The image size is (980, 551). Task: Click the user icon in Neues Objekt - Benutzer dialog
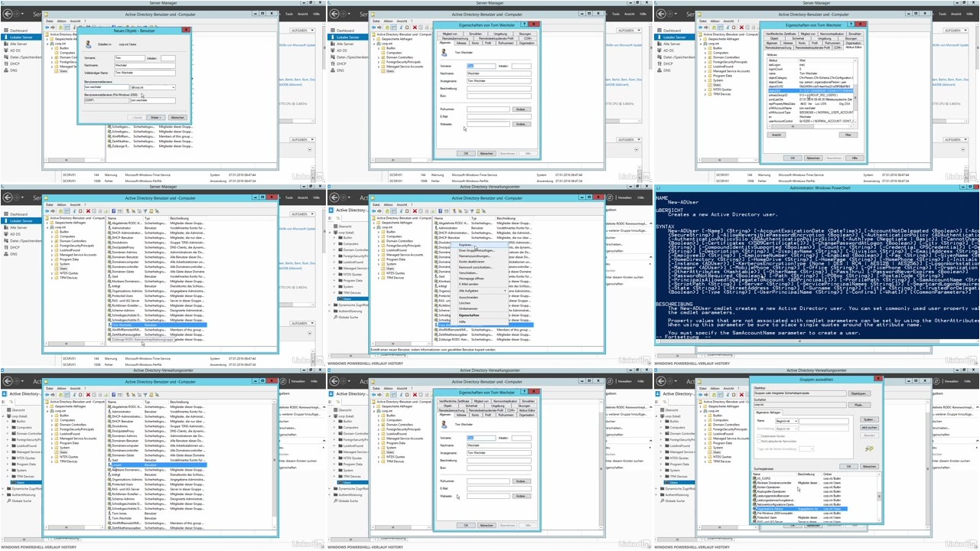88,44
